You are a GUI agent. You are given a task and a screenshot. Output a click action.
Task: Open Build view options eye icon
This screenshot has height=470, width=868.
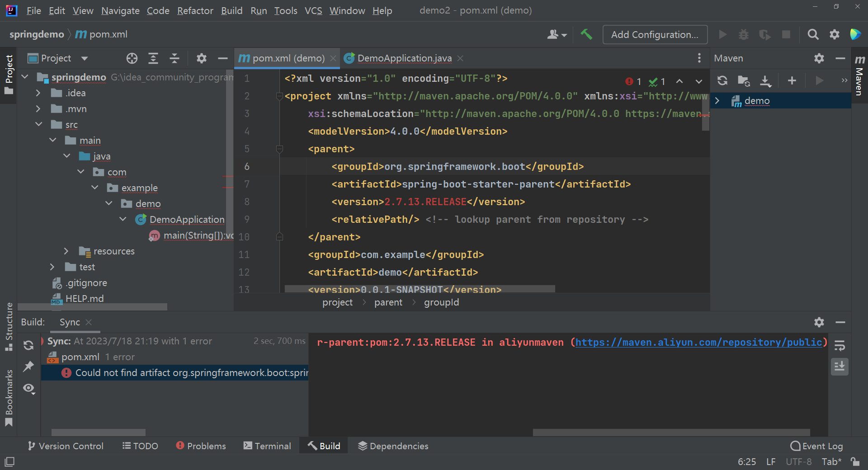click(x=29, y=389)
